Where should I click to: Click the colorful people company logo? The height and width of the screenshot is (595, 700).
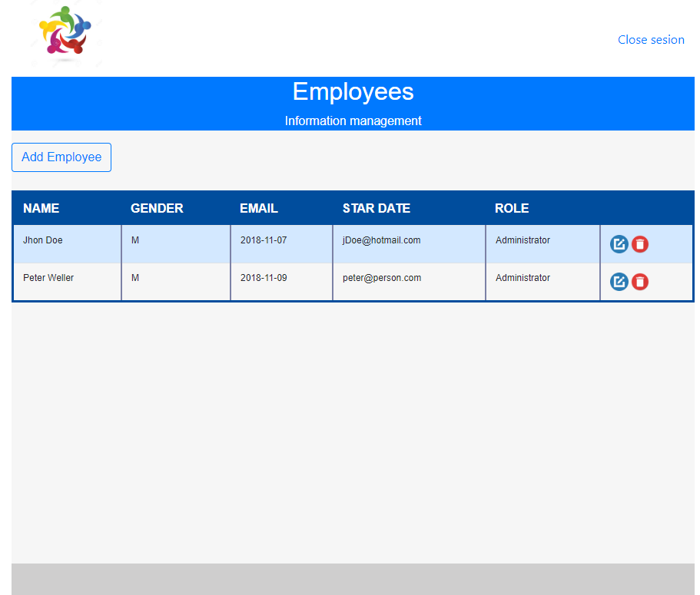point(65,31)
